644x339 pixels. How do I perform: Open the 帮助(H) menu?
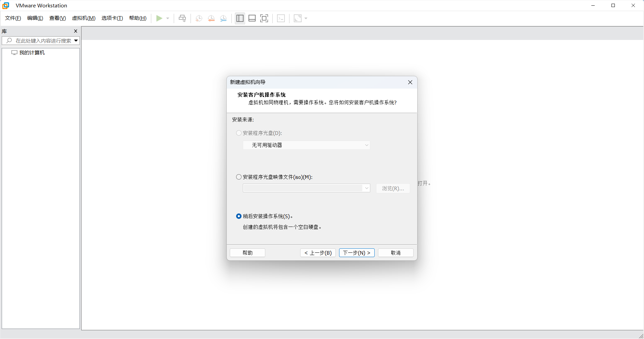coord(138,18)
